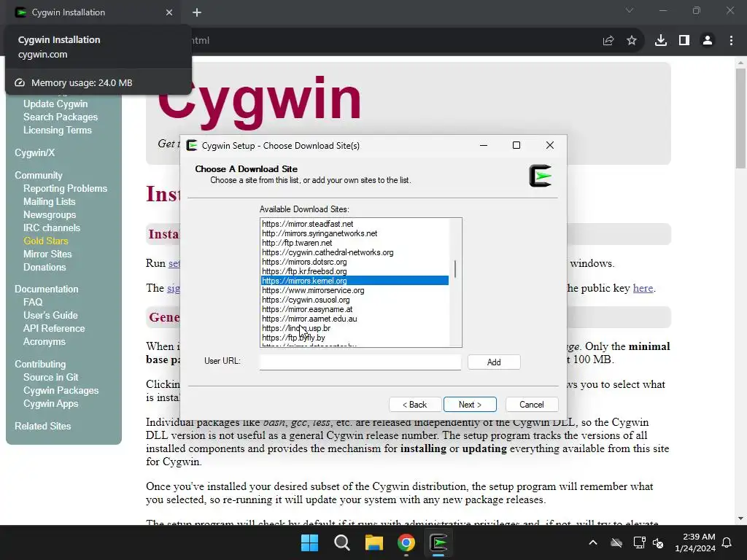Toggle the Chrome side panel icon
The width and height of the screenshot is (747, 560).
[x=684, y=41]
